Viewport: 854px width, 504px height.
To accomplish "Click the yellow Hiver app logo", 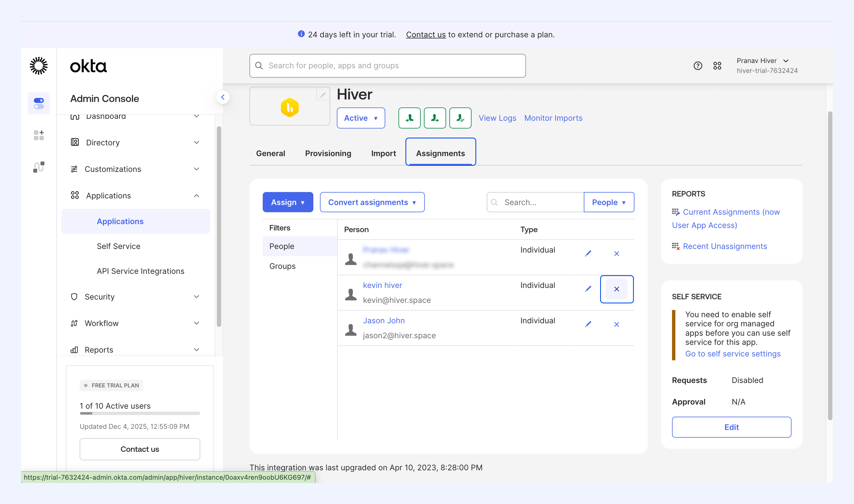I will (290, 107).
